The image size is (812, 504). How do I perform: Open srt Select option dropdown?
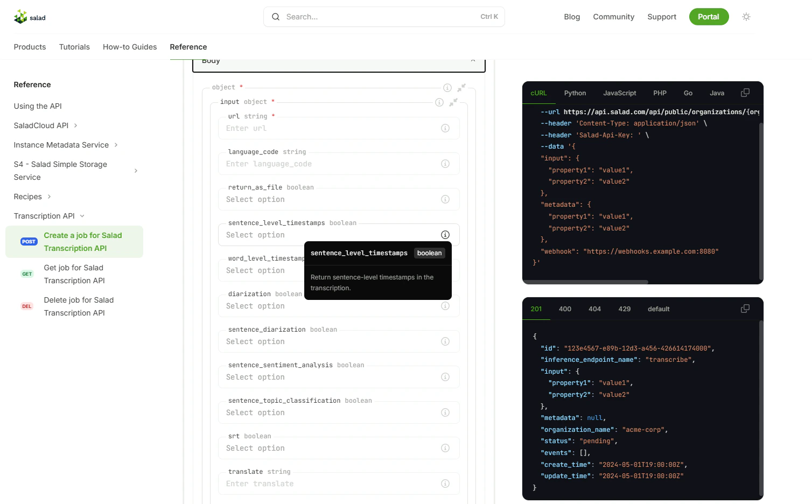339,448
